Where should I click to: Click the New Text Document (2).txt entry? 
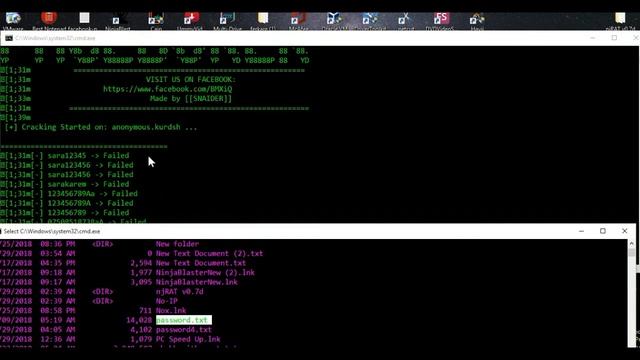[209, 253]
